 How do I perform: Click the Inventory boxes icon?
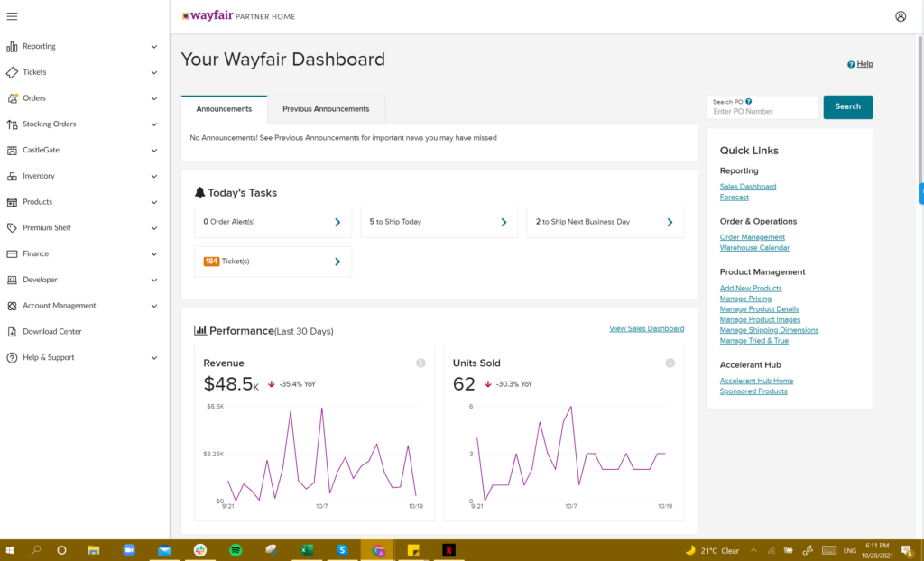(12, 176)
